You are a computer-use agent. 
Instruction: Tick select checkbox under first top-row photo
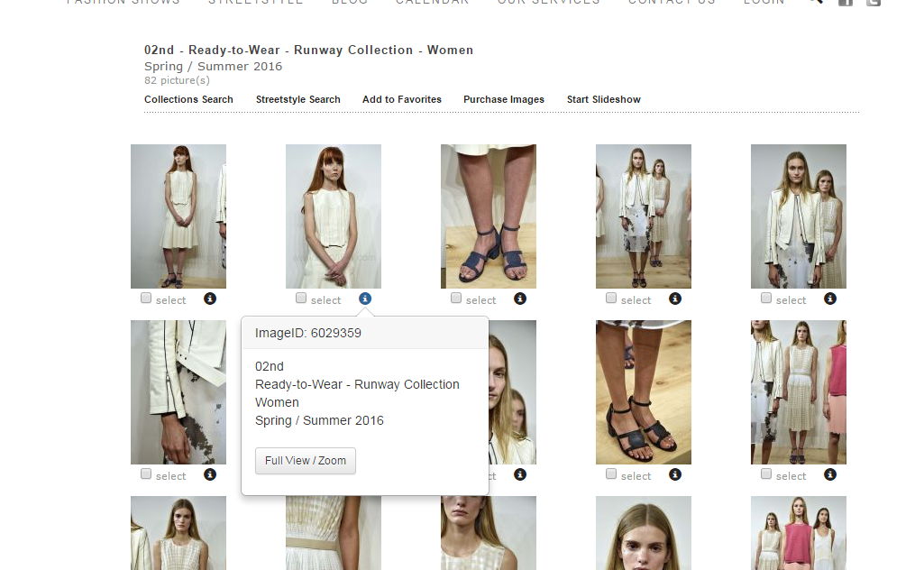tap(146, 299)
